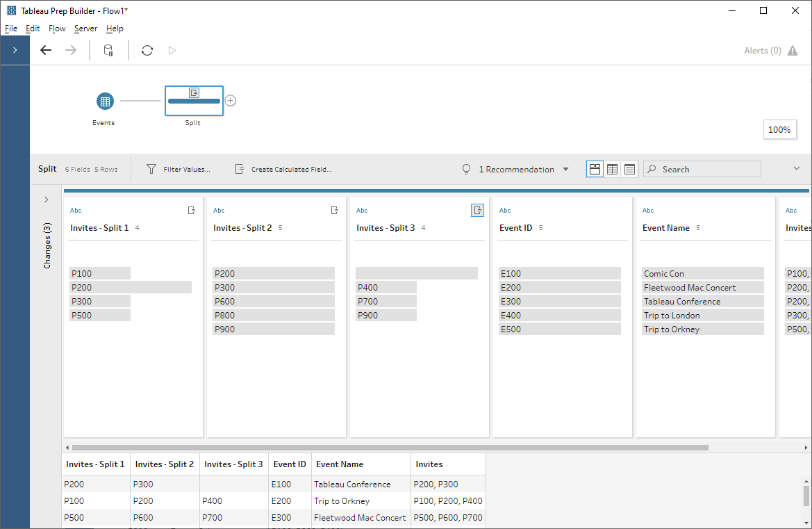Click the data connection pause icon

108,50
